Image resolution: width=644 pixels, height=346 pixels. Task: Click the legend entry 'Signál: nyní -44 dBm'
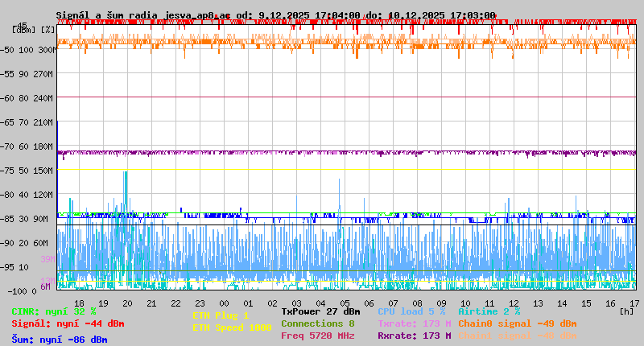click(68, 323)
